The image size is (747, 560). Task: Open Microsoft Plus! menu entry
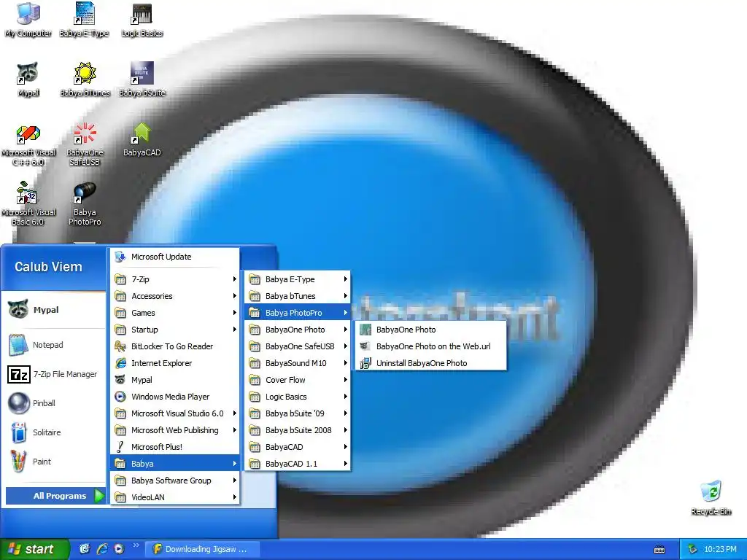(x=175, y=447)
